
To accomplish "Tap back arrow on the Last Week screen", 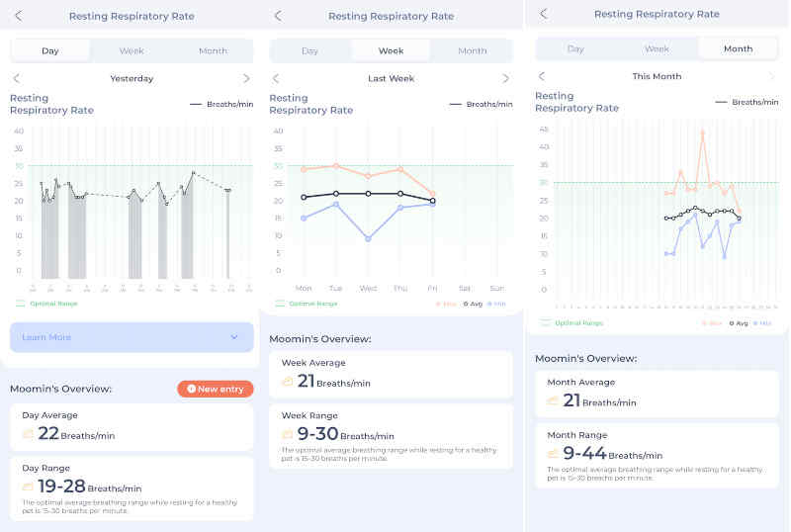I will click(278, 16).
